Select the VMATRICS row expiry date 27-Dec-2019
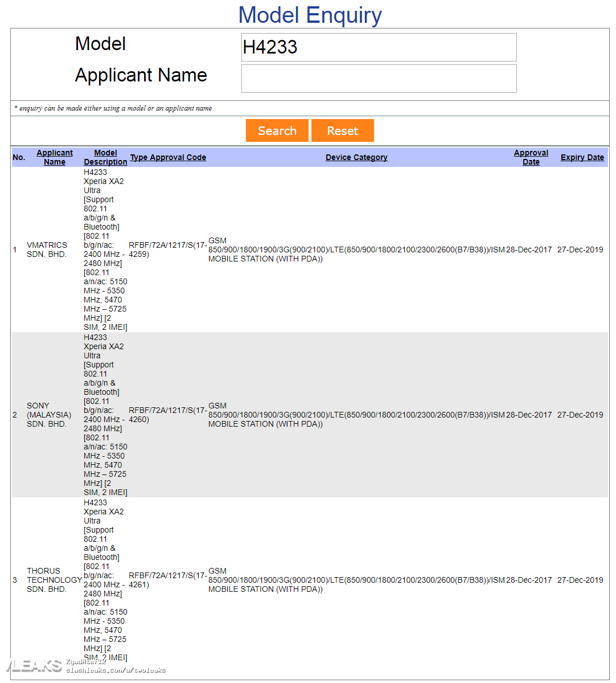Viewport: 616px width, 683px height. click(580, 250)
